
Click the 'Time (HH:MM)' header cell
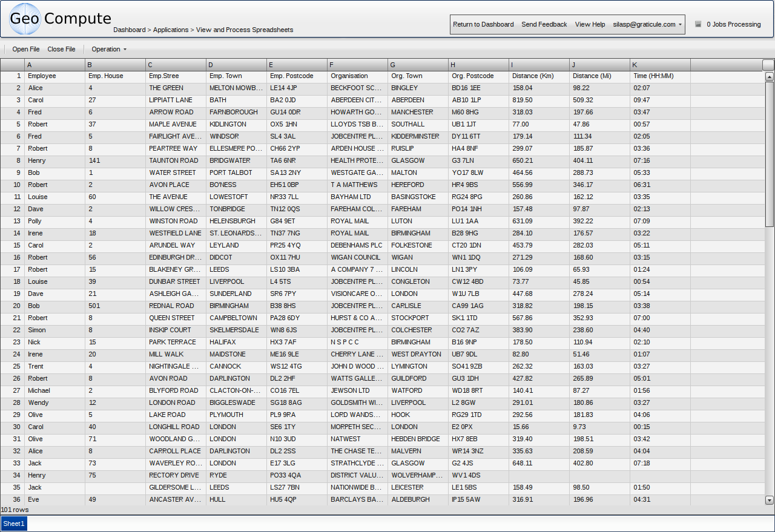point(661,76)
